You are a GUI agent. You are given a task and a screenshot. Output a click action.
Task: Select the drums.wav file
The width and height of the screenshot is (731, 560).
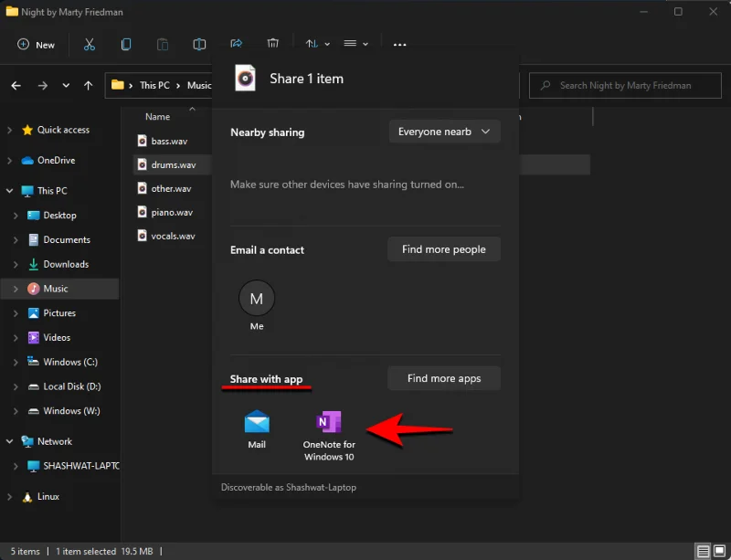coord(173,164)
